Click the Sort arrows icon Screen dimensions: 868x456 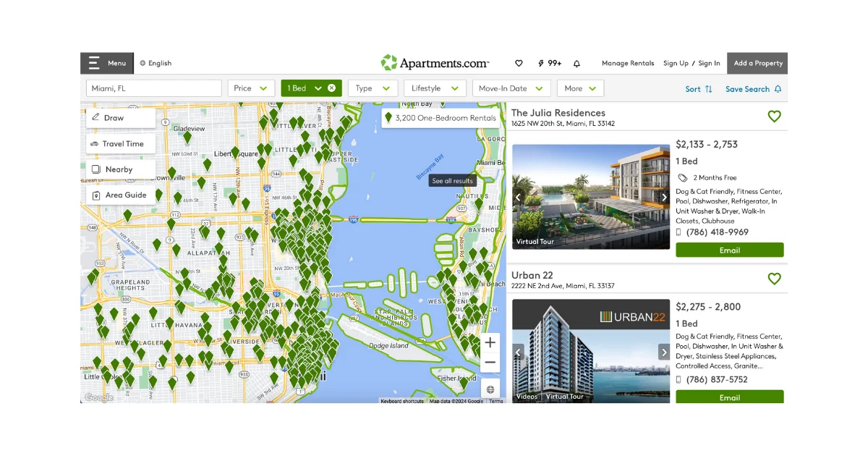708,89
